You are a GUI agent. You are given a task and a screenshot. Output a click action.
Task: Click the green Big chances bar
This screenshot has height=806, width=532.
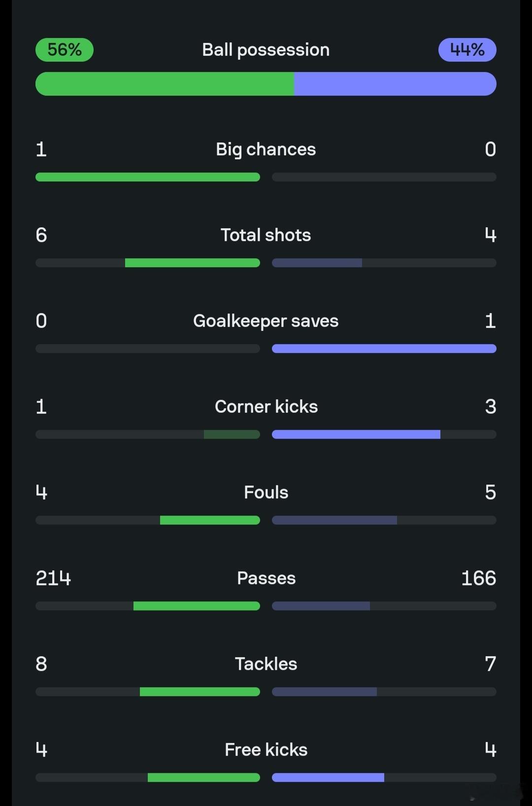click(x=148, y=177)
